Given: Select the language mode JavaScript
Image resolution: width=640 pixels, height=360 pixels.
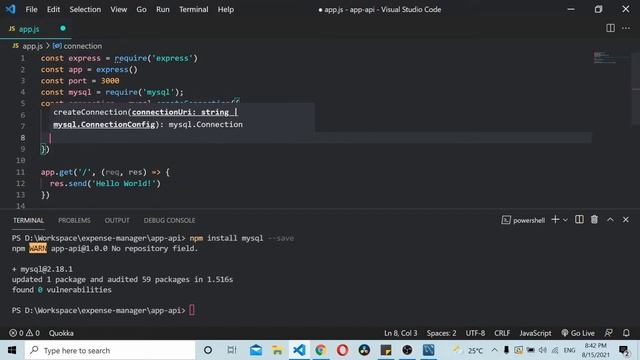Looking at the screenshot, I should [x=535, y=333].
